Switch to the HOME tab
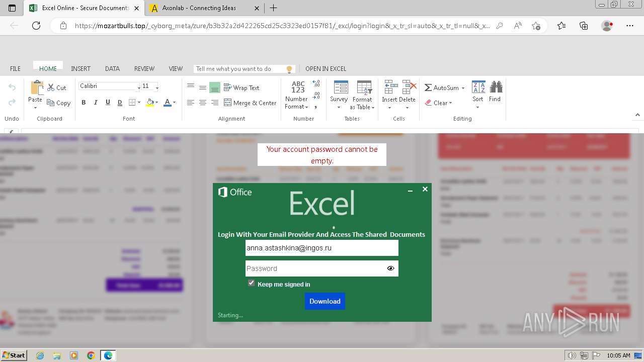Image resolution: width=644 pixels, height=362 pixels. 48,69
